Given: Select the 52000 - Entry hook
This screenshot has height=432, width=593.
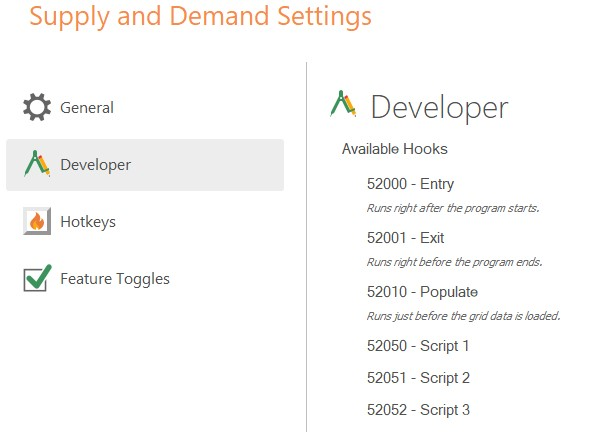Looking at the screenshot, I should pyautogui.click(x=410, y=184).
